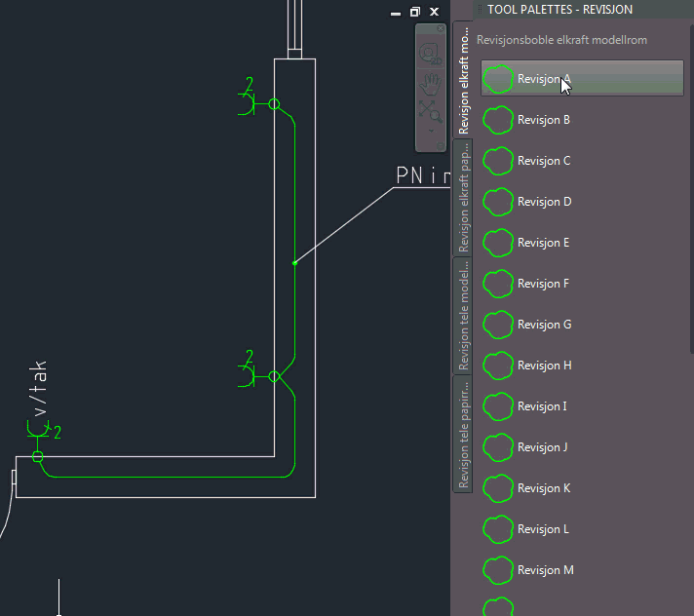Choose the Revisjon D revision cloud icon

pyautogui.click(x=499, y=202)
